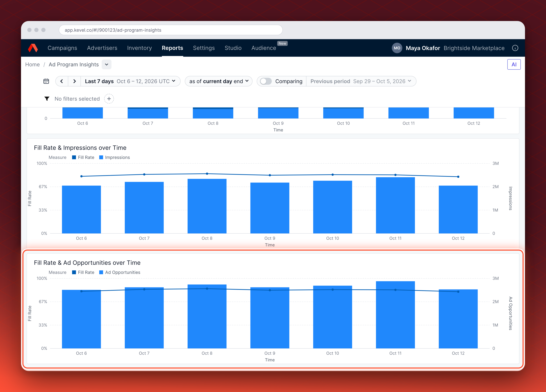Click 'Fill Rate & Ad Opportunities over Time' title
546x392 pixels.
87,263
